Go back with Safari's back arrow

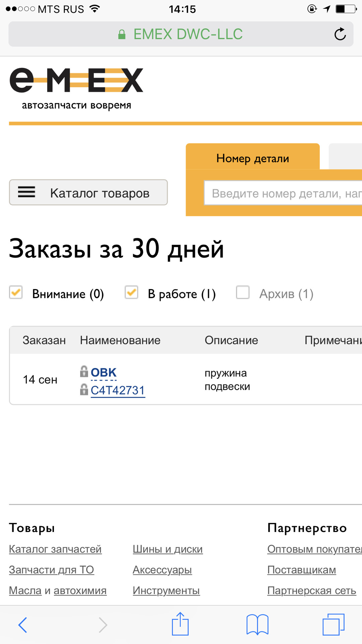pyautogui.click(x=23, y=625)
